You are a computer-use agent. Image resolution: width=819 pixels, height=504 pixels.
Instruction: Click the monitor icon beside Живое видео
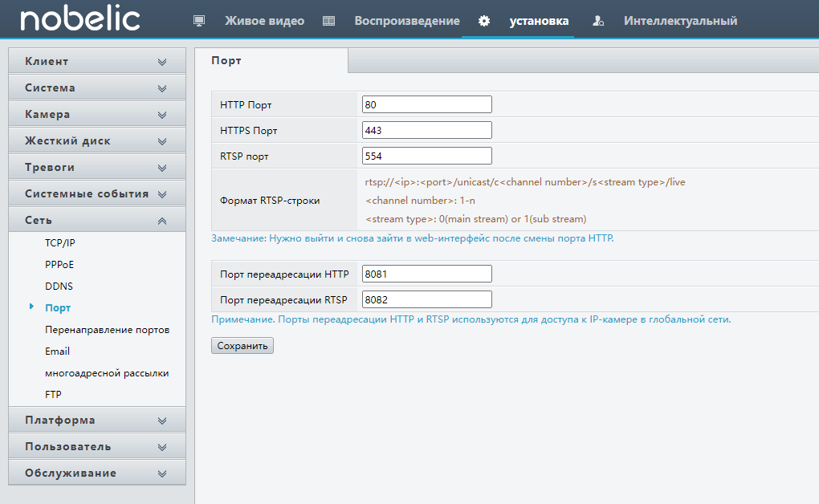199,21
